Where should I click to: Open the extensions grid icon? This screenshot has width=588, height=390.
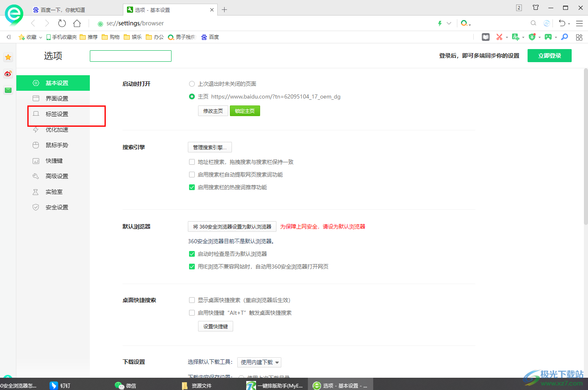tap(579, 37)
